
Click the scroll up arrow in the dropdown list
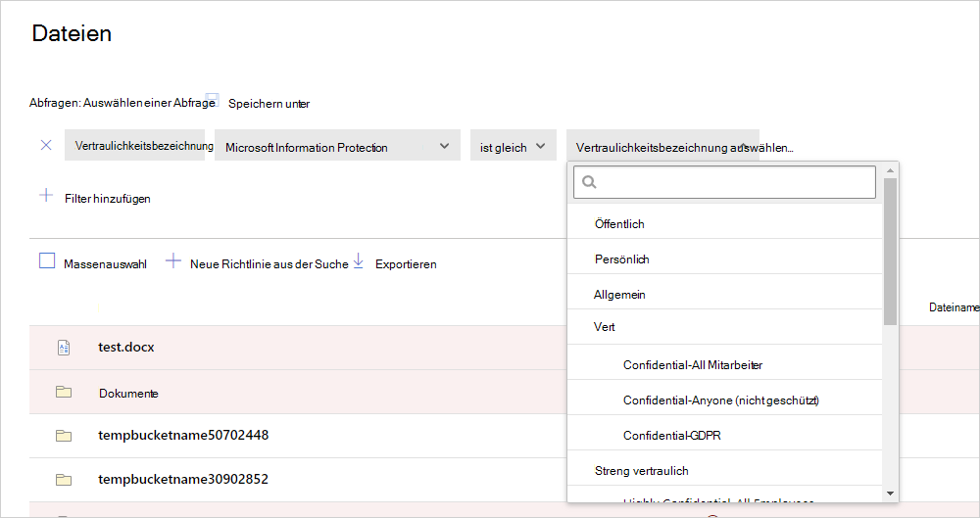[x=890, y=170]
